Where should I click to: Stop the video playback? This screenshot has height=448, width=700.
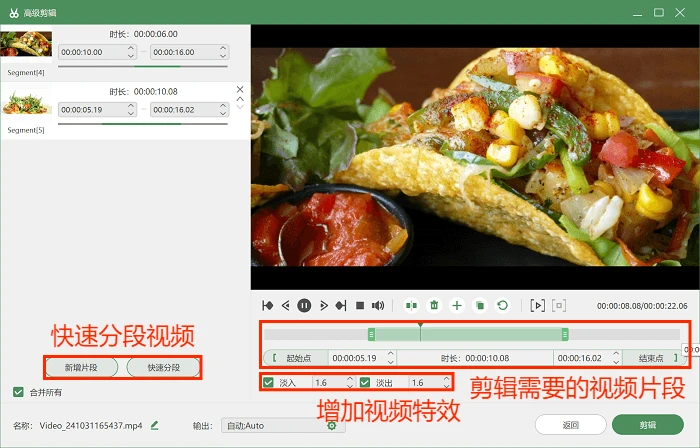360,306
